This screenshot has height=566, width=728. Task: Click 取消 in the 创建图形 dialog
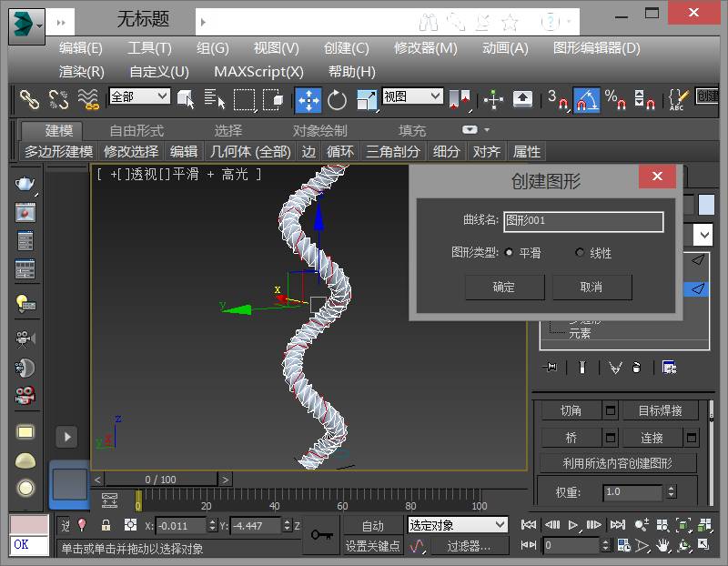[x=591, y=287]
